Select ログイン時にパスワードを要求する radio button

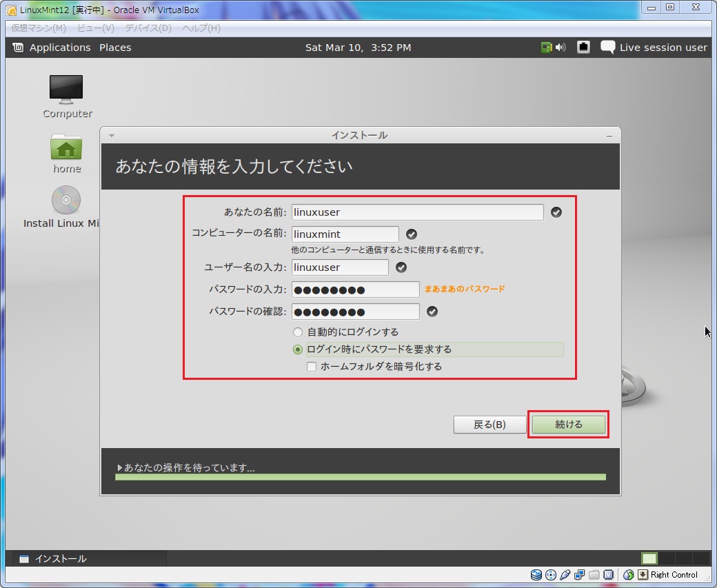click(298, 349)
